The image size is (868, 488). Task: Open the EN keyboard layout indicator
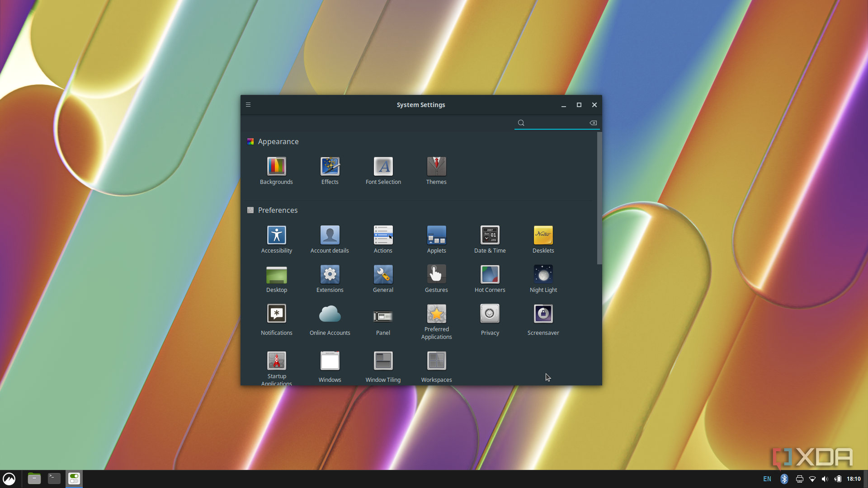click(x=767, y=479)
